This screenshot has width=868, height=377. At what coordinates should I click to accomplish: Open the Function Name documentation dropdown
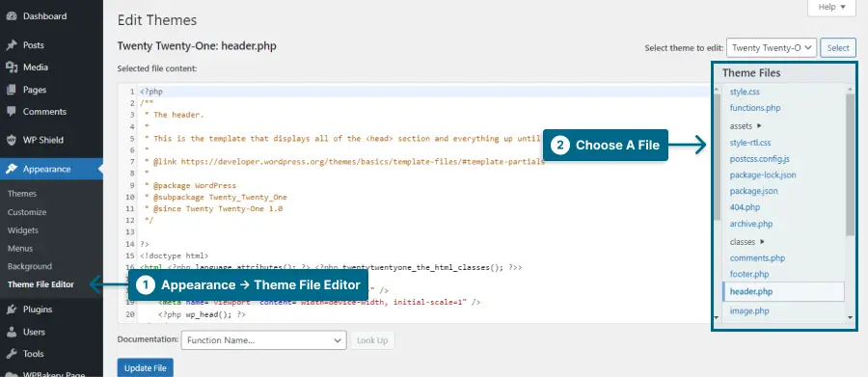point(263,340)
